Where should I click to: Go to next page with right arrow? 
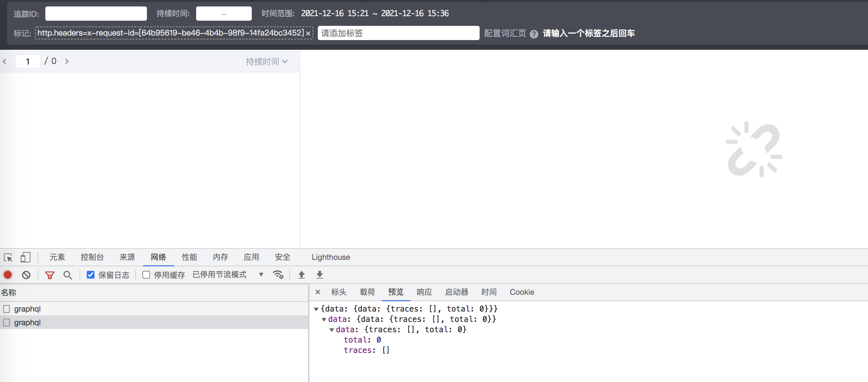point(67,61)
